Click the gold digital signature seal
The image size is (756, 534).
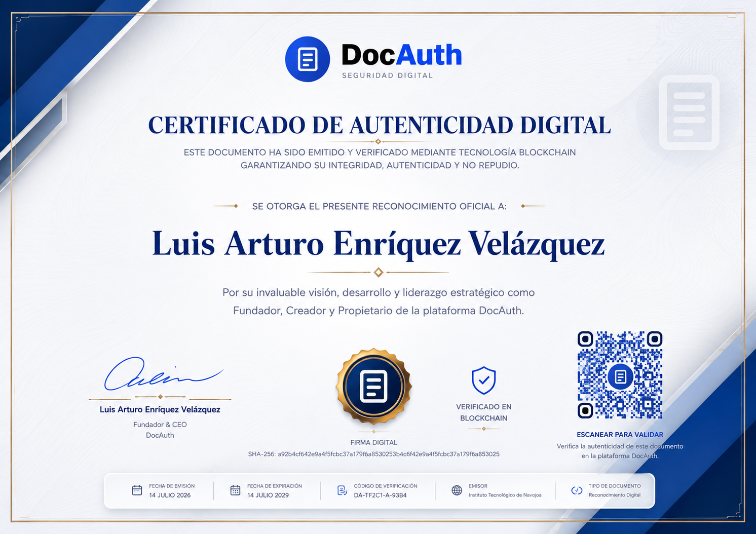pyautogui.click(x=374, y=387)
